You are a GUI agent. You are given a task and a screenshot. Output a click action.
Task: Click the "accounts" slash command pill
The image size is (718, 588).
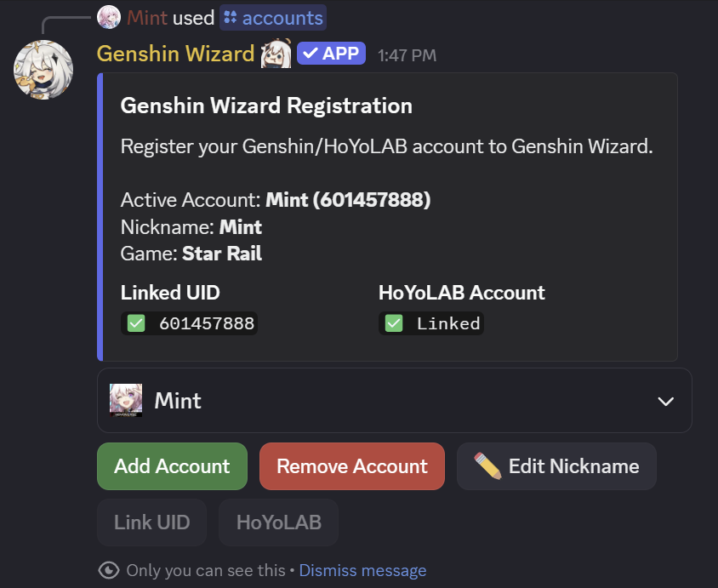pyautogui.click(x=272, y=16)
